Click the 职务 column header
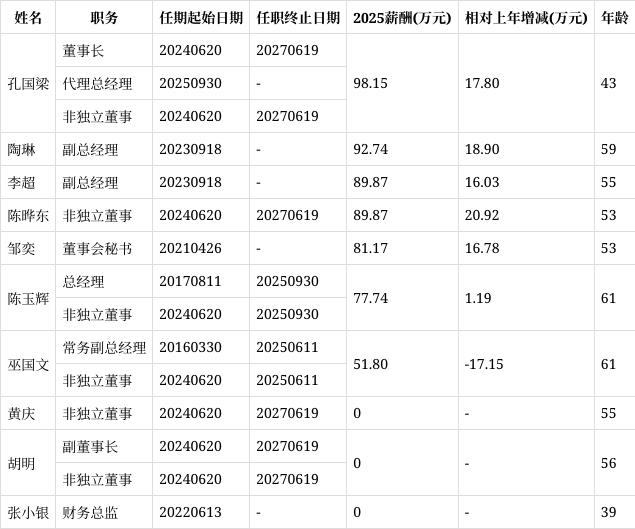The width and height of the screenshot is (635, 529). [x=104, y=17]
